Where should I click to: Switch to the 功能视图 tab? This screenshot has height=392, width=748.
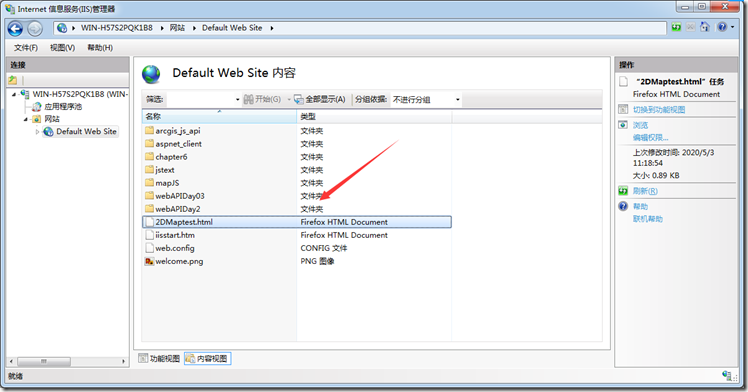(159, 358)
